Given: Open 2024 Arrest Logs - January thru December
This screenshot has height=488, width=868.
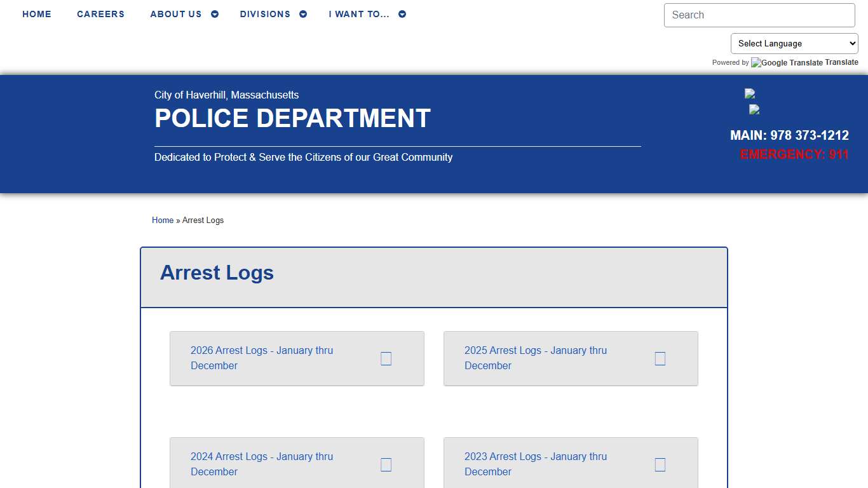Looking at the screenshot, I should 262,464.
